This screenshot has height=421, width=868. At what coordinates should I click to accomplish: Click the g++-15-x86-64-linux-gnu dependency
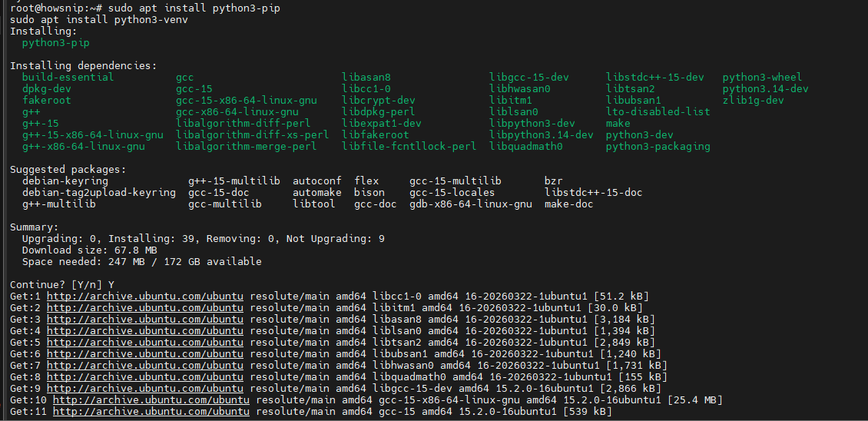click(x=92, y=135)
